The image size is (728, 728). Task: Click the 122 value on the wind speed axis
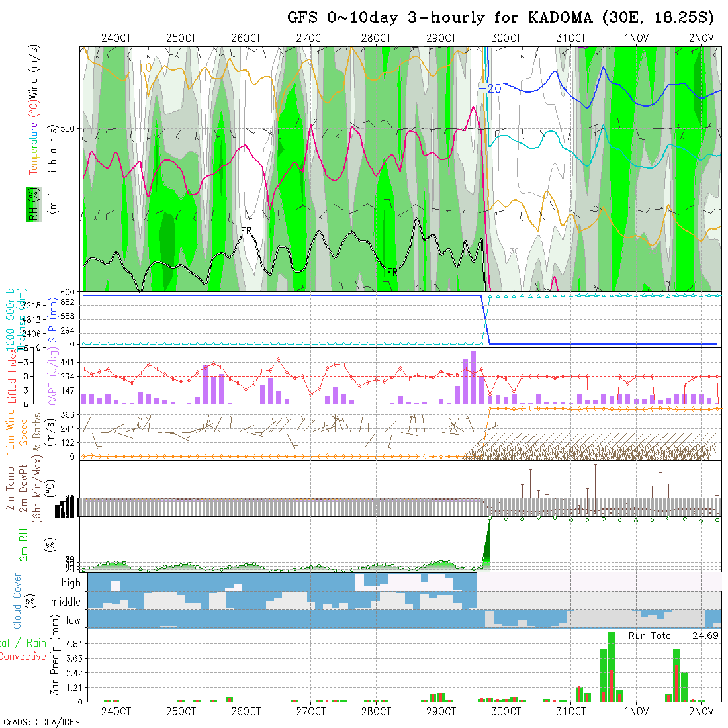click(x=68, y=443)
